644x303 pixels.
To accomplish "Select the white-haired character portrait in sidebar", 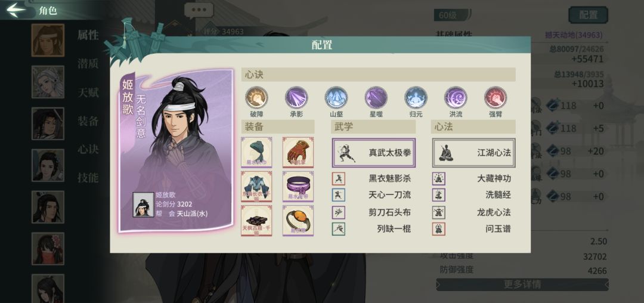I will pyautogui.click(x=48, y=82).
